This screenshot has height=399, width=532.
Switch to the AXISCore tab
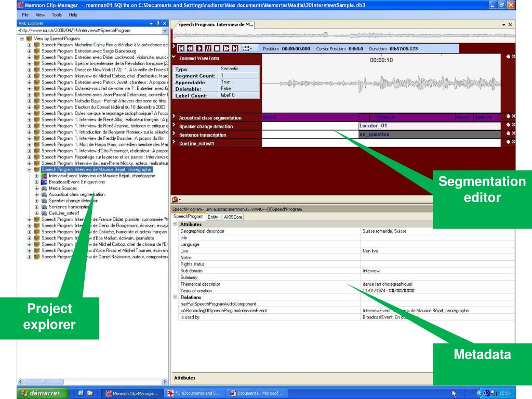233,217
